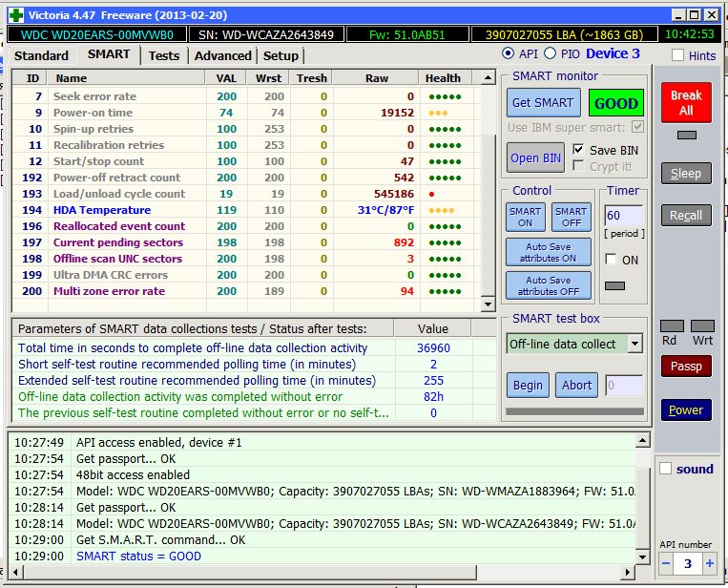Screen dimensions: 728x588
Task: Click the Rd indicator box
Action: [x=672, y=326]
